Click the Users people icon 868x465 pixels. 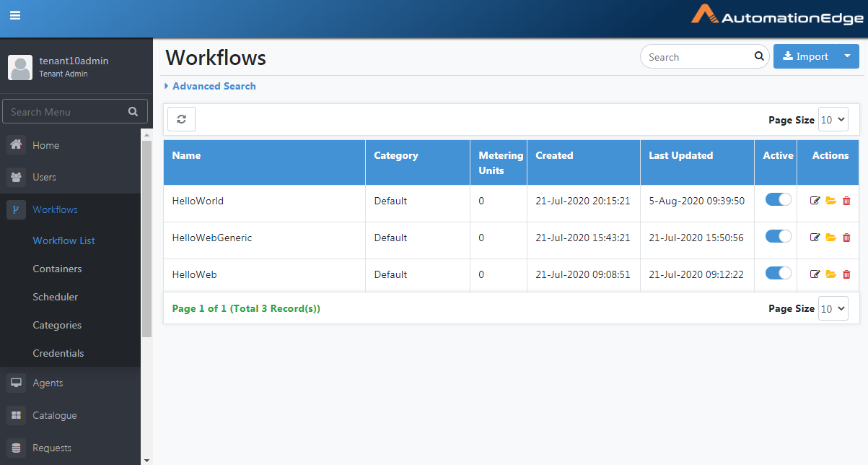coord(17,177)
